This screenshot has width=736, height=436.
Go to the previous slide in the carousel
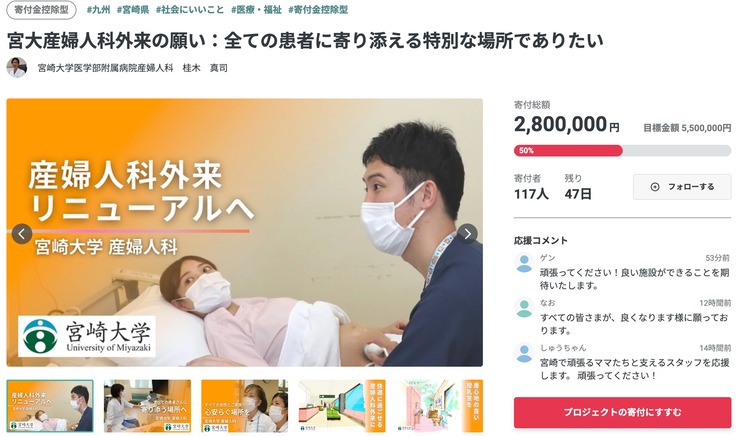click(x=22, y=234)
